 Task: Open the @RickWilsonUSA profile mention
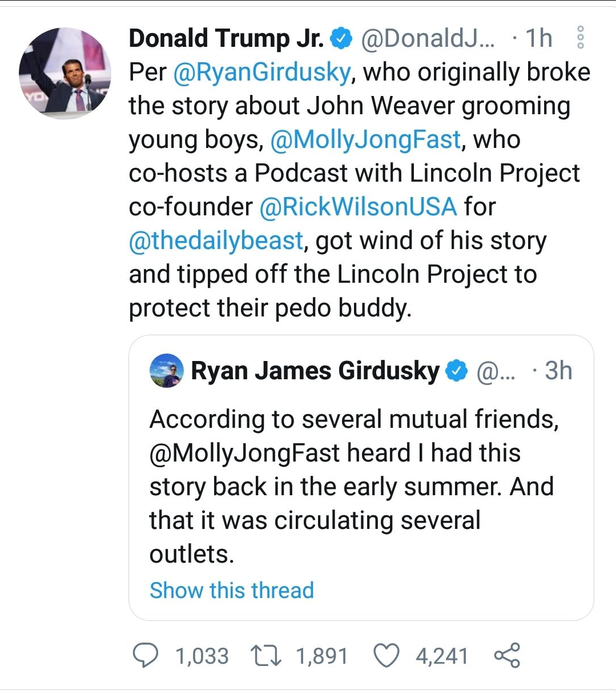tap(358, 207)
